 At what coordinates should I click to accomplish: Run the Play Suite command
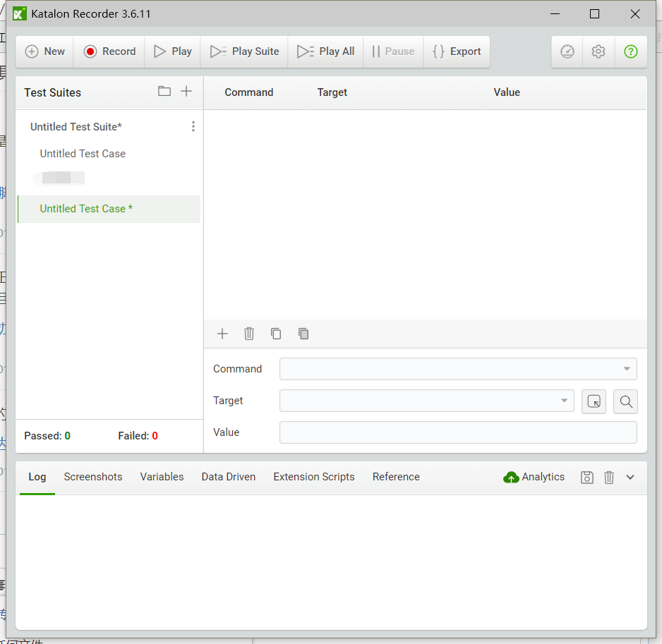pyautogui.click(x=244, y=51)
